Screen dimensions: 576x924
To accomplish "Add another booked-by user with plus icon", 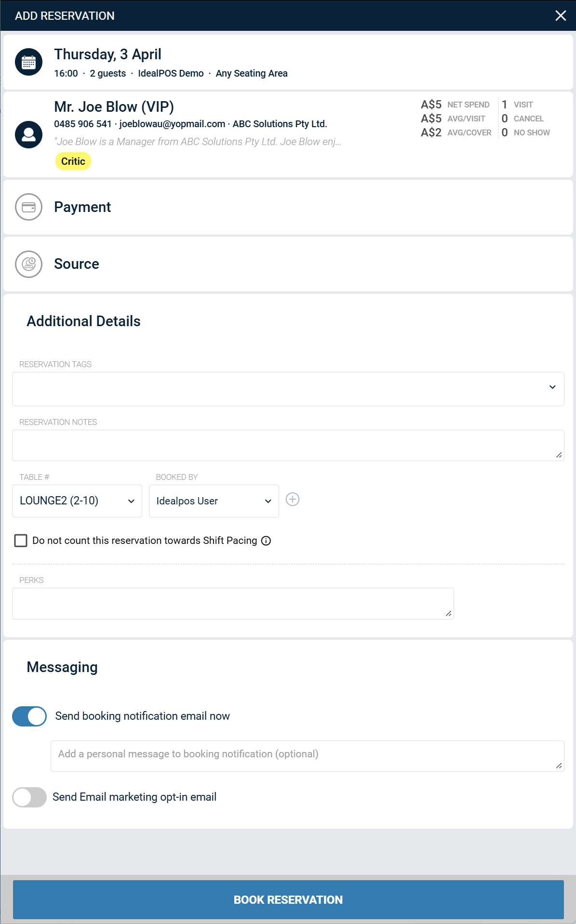I will (x=293, y=499).
